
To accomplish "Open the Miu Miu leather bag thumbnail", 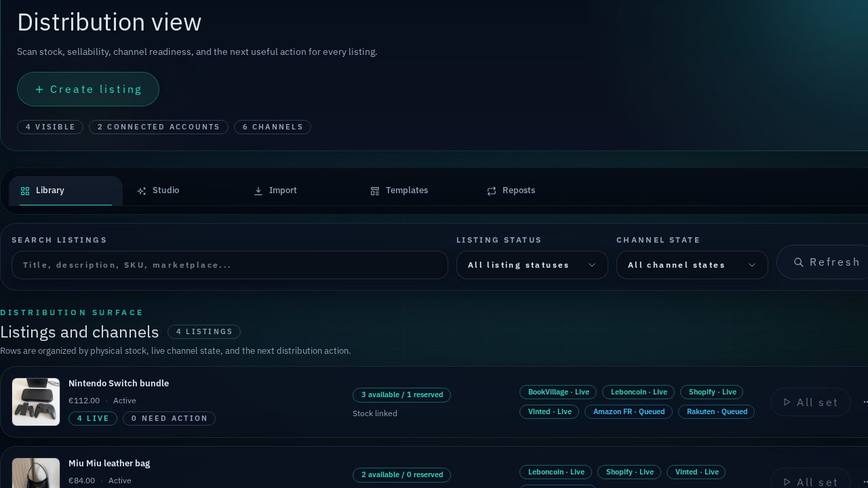I will (x=36, y=473).
